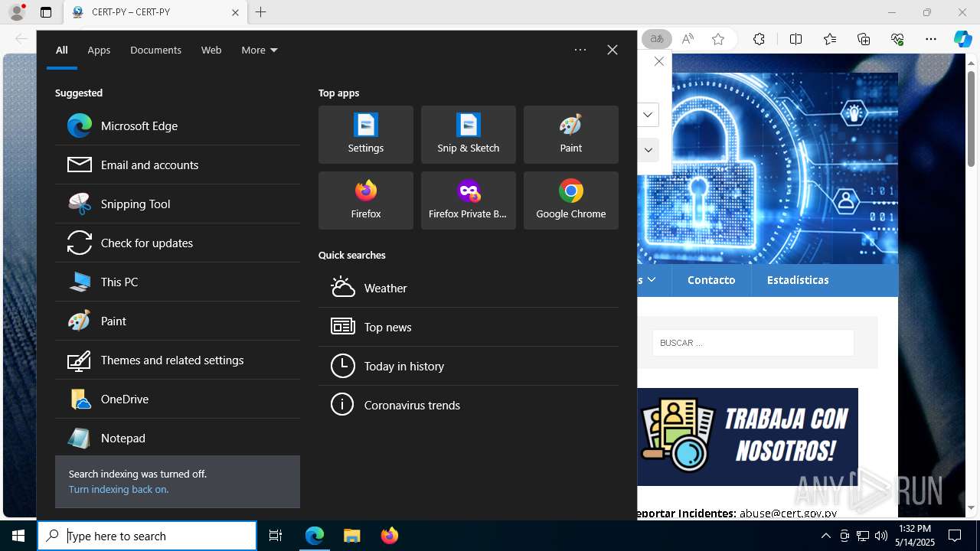Open Contacto menu on CERT-PY page
The image size is (980, 551).
[711, 280]
